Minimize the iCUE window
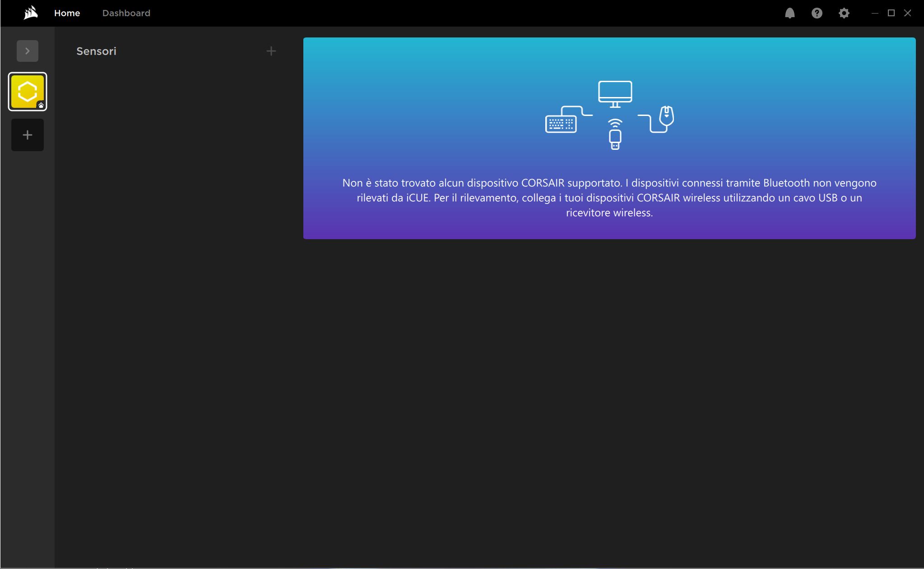The height and width of the screenshot is (569, 924). click(x=874, y=13)
